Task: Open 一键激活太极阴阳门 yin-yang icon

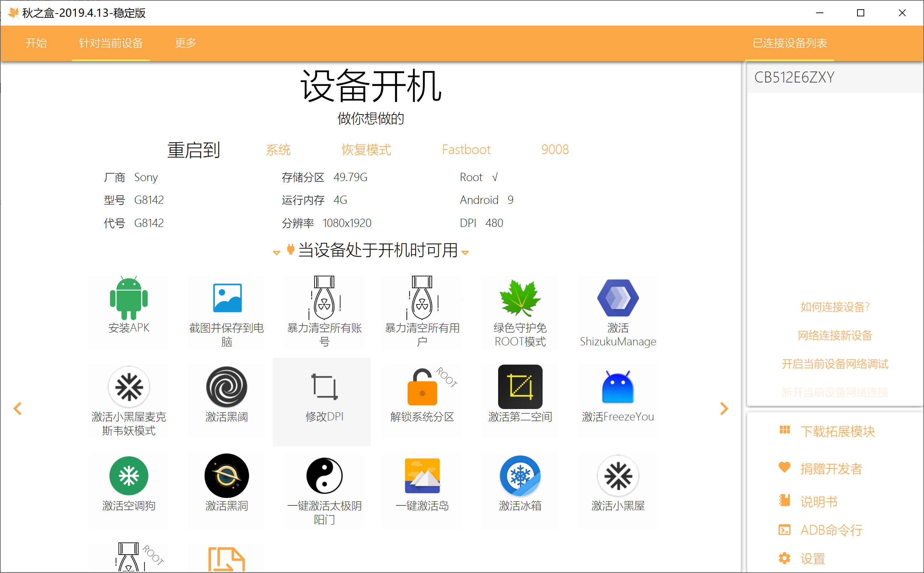Action: 324,476
